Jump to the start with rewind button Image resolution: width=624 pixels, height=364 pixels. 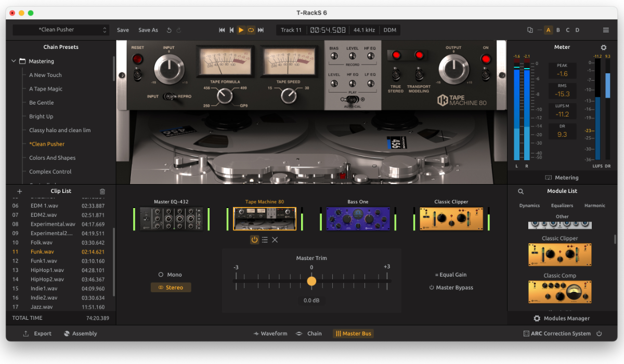(222, 30)
